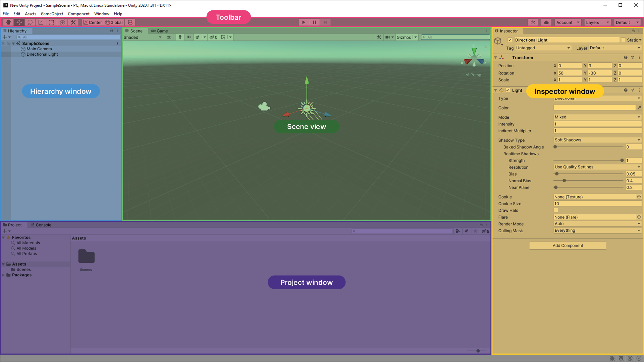
Task: Toggle scene audio speaker icon
Action: [189, 37]
